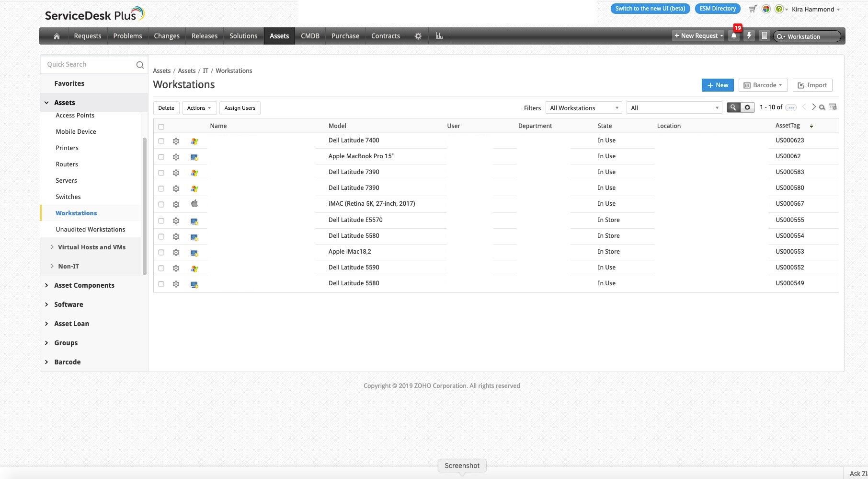The image size is (868, 479).
Task: Open the green help question icon
Action: (779, 9)
